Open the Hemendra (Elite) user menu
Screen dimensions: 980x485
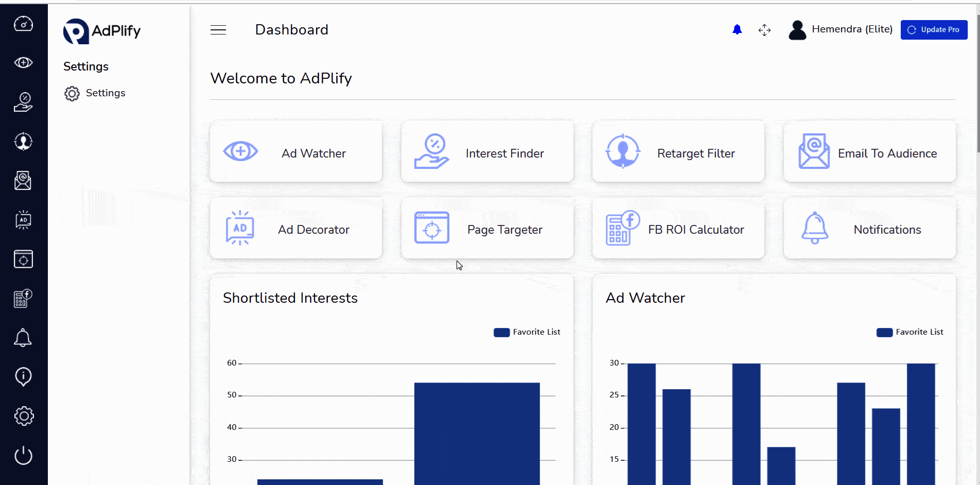[841, 30]
